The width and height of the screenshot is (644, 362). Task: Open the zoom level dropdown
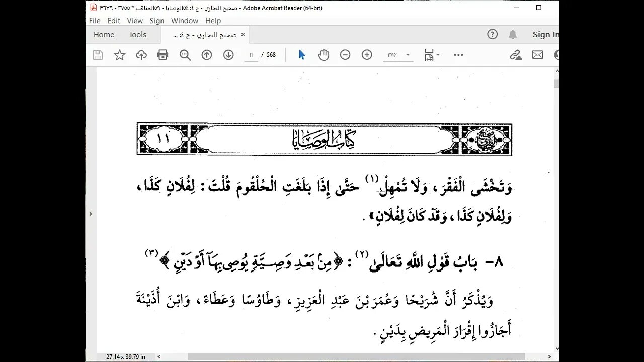click(x=408, y=55)
